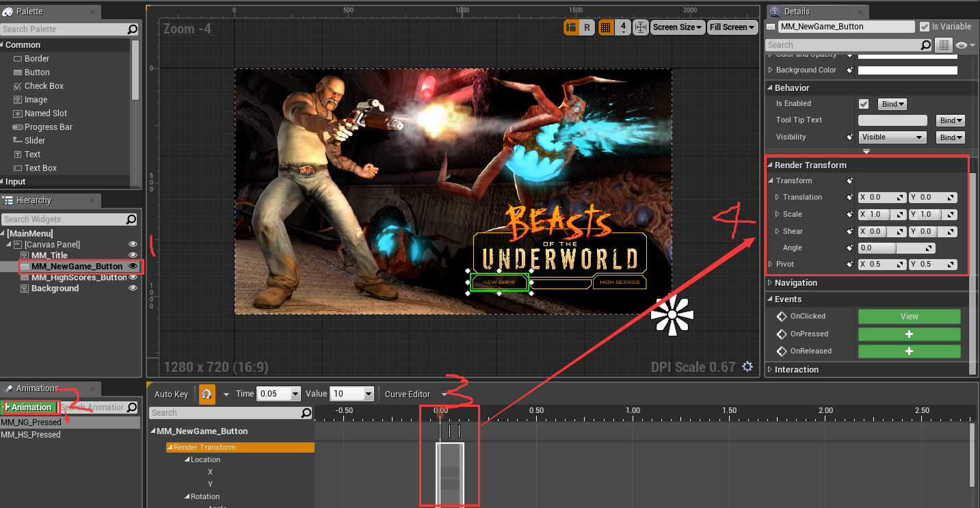Open the Visible visibility combo box
The width and height of the screenshot is (980, 508).
pyautogui.click(x=892, y=137)
